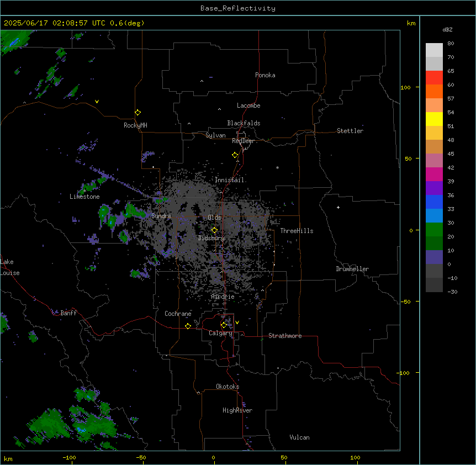Click the Lake Louise label
The width and height of the screenshot is (476, 465).
[10, 267]
